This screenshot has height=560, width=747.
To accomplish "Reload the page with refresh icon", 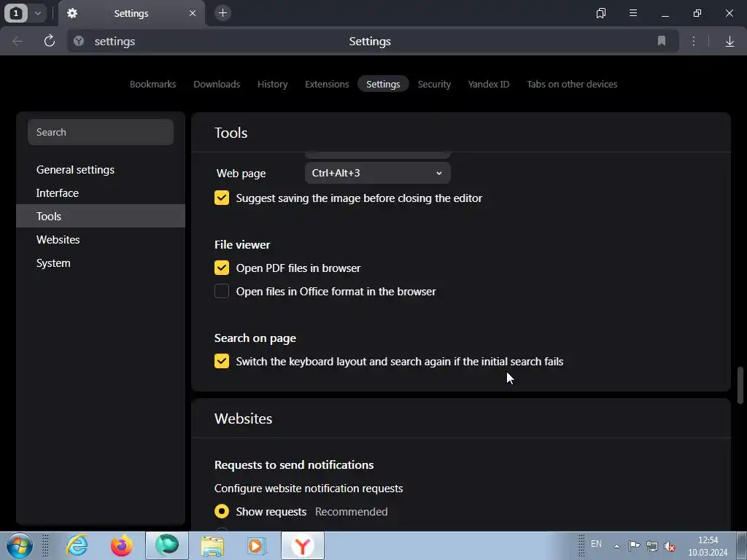I will (x=50, y=42).
